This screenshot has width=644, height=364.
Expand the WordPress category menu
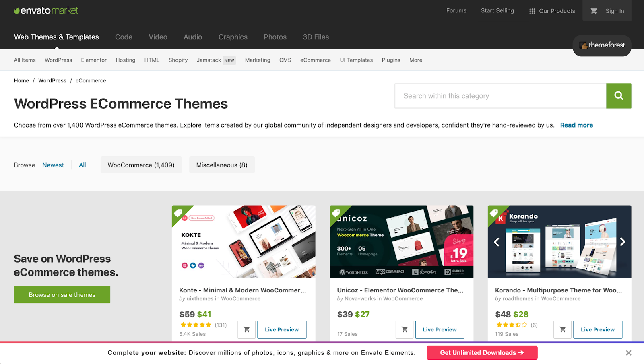tap(58, 60)
